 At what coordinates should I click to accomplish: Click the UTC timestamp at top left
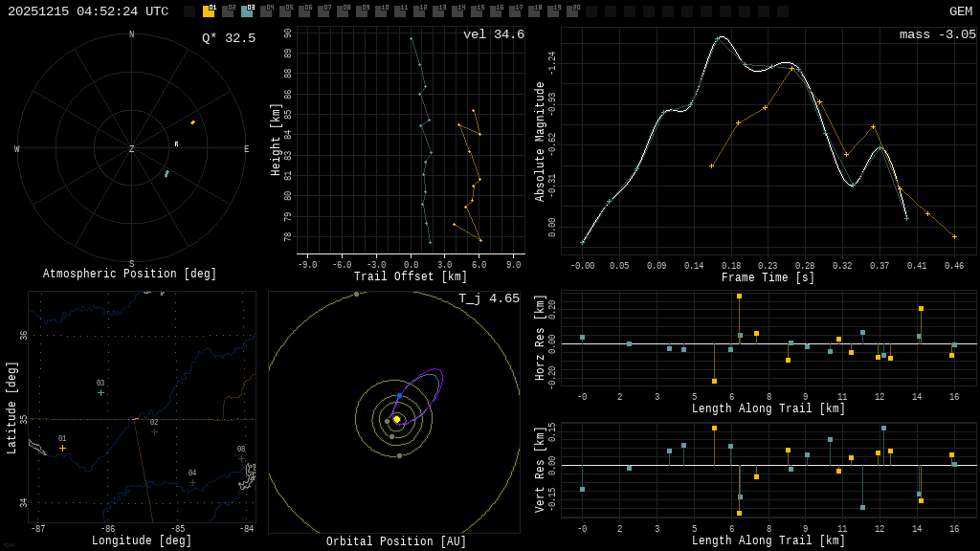[88, 11]
